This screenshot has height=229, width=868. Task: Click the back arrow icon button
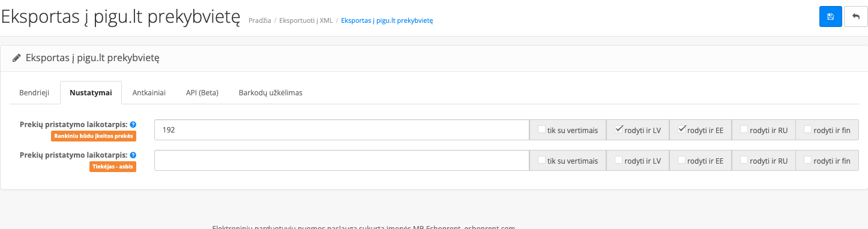(855, 17)
